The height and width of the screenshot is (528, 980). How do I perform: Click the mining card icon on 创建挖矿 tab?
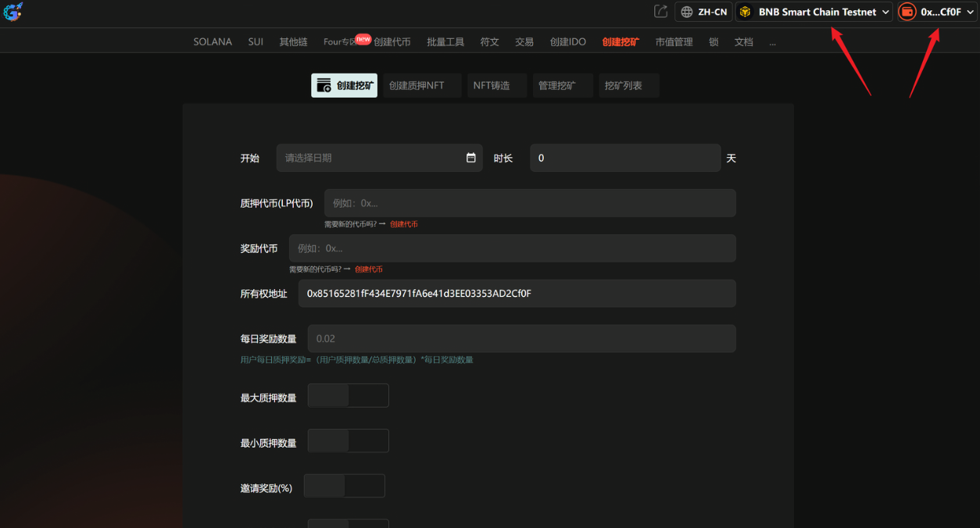pyautogui.click(x=324, y=84)
